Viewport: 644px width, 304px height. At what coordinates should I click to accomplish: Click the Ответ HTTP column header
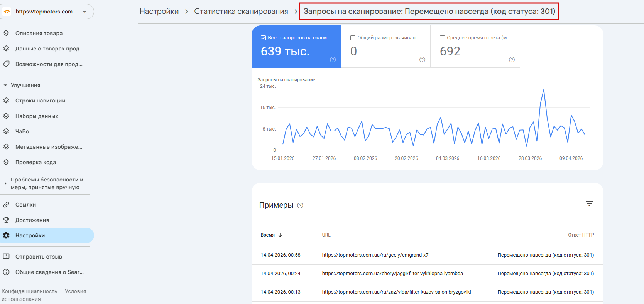[581, 235]
